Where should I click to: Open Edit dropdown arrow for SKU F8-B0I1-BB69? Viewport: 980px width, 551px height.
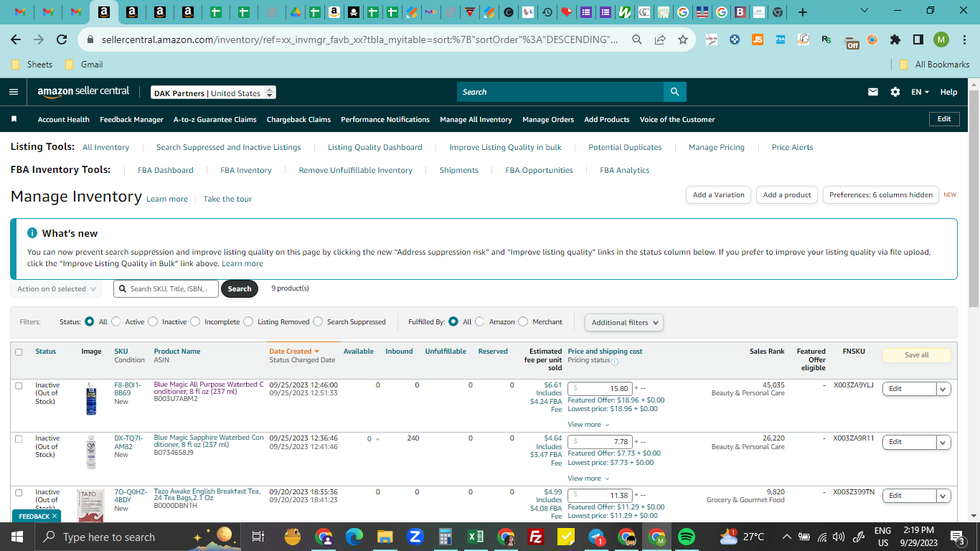coord(943,389)
